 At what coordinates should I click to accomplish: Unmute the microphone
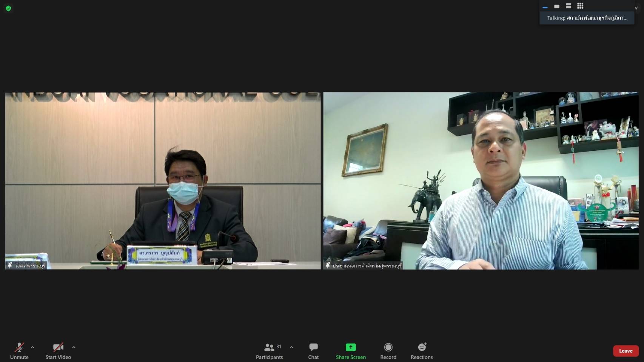[19, 351]
